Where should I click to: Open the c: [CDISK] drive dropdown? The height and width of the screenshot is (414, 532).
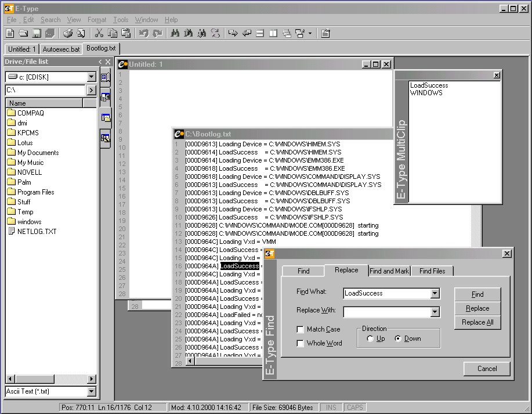click(91, 77)
